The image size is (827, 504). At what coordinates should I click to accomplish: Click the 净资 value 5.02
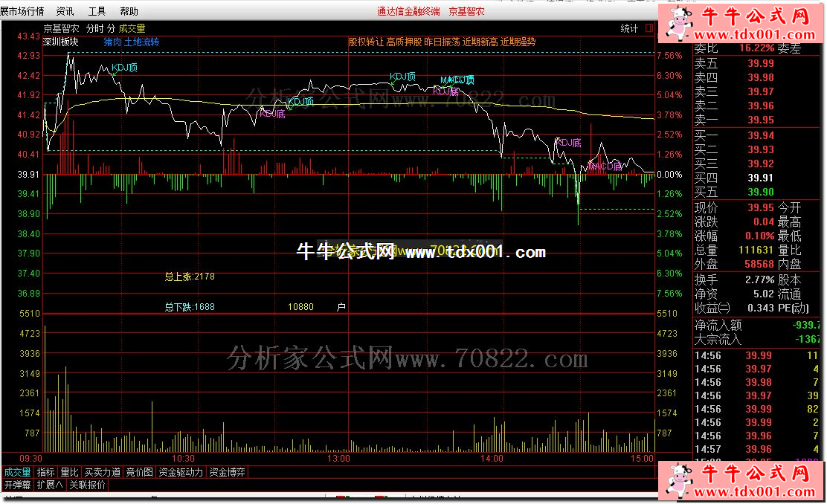coord(764,294)
